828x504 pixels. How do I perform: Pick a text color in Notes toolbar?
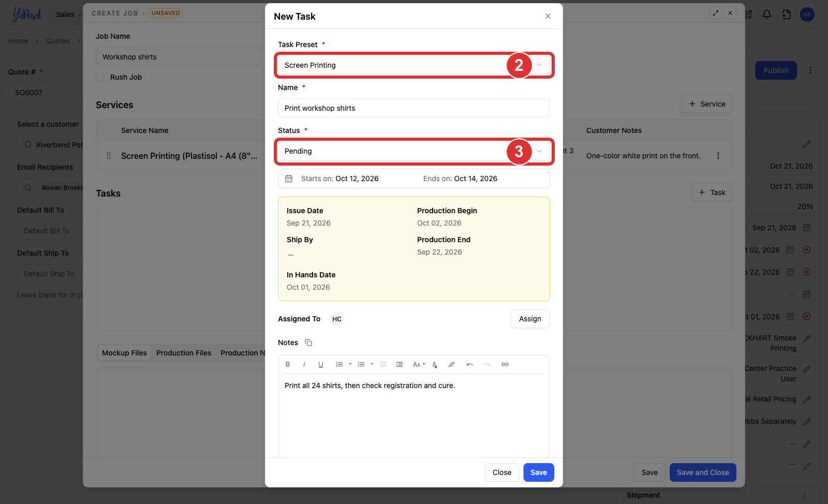coord(435,364)
